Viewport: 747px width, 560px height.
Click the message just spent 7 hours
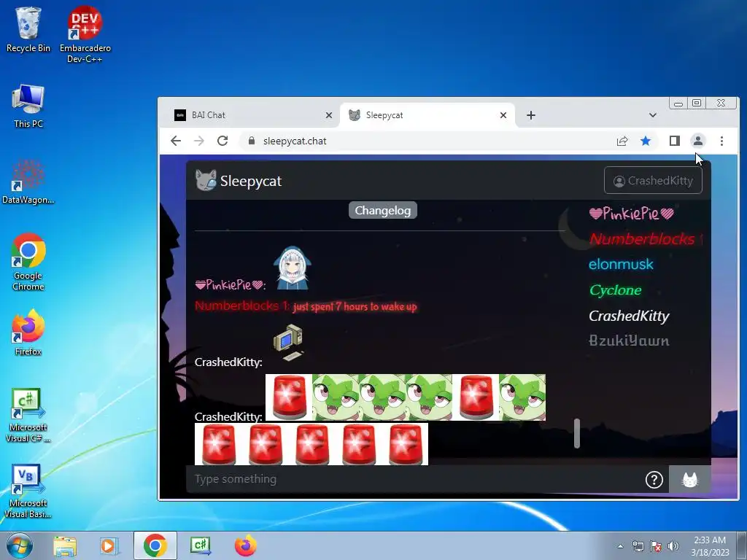click(355, 307)
